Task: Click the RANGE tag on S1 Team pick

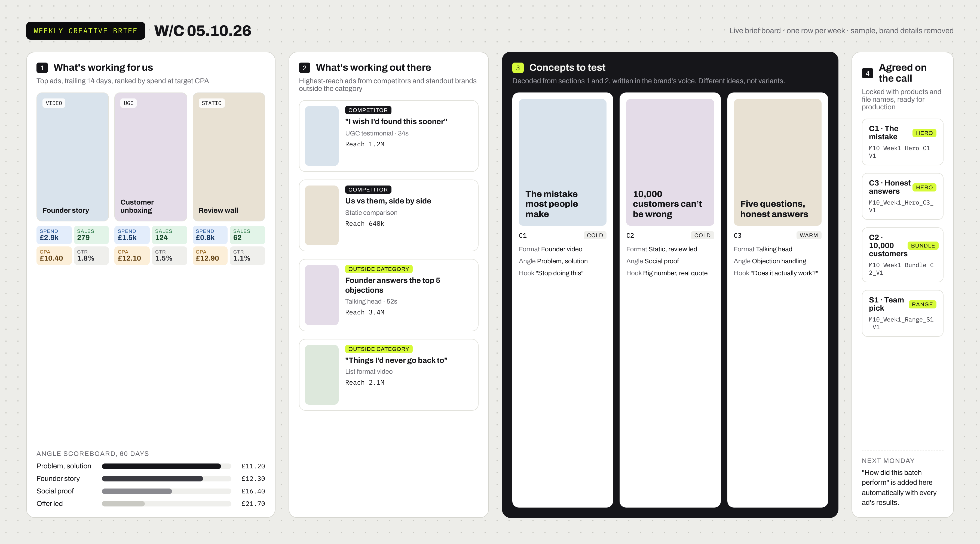Action: tap(922, 304)
